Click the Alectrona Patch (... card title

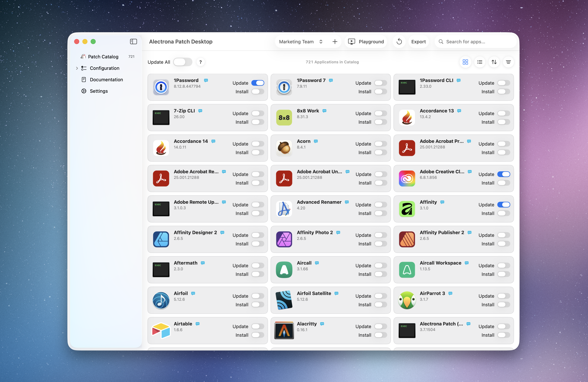tap(441, 324)
